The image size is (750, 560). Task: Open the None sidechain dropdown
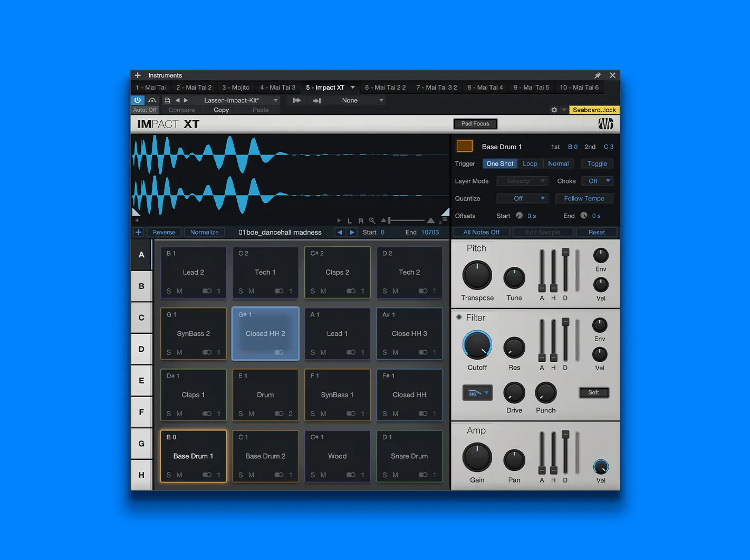pos(361,100)
